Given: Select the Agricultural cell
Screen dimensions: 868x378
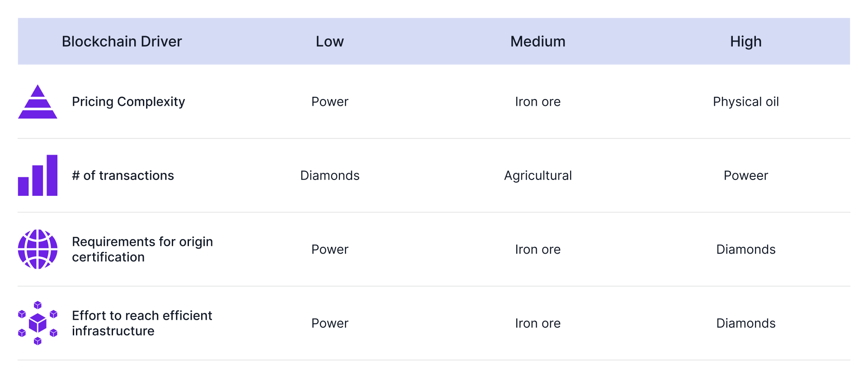Looking at the screenshot, I should [x=538, y=175].
